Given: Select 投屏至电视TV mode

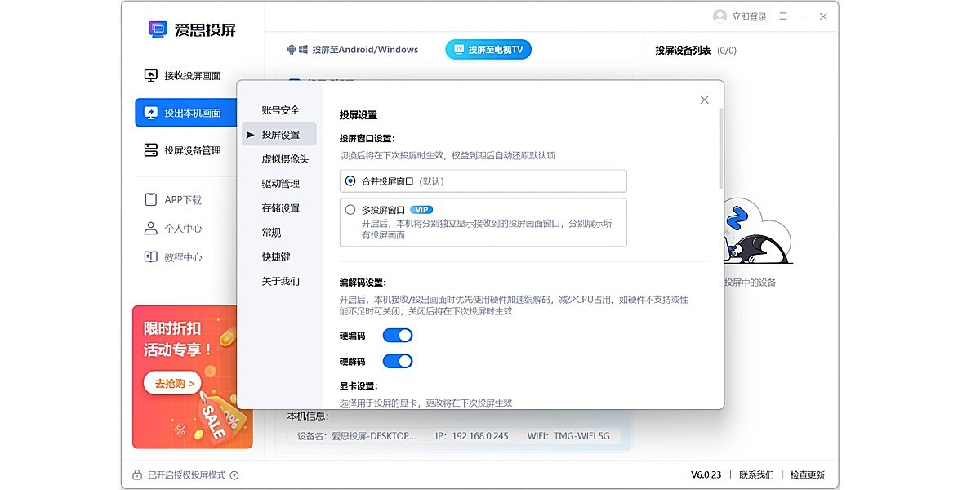Looking at the screenshot, I should click(488, 49).
